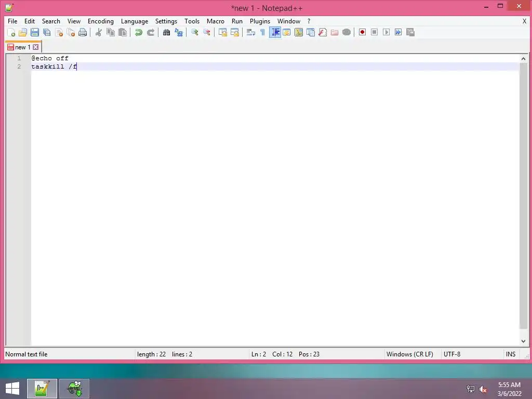Zoom in using the magnifier plus icon
532x399 pixels.
(194, 32)
